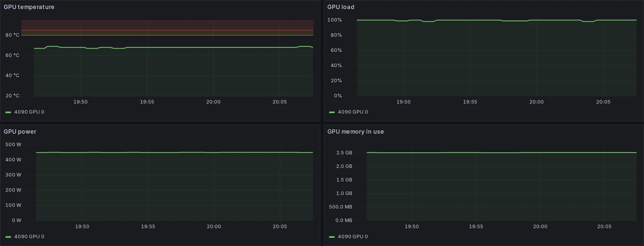Click 100% axis label in GPU load chart
The width and height of the screenshot is (644, 246).
pos(334,20)
